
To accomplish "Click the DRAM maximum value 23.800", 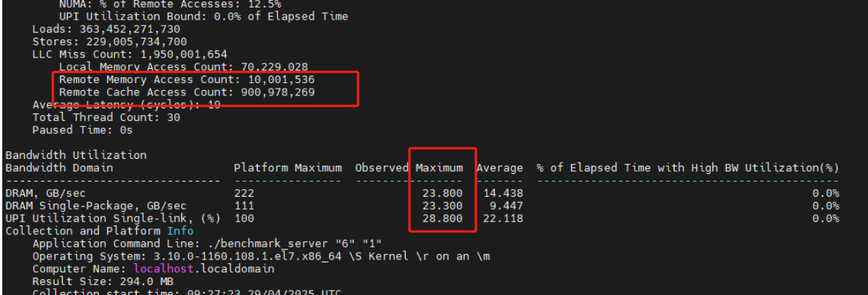I will [443, 193].
